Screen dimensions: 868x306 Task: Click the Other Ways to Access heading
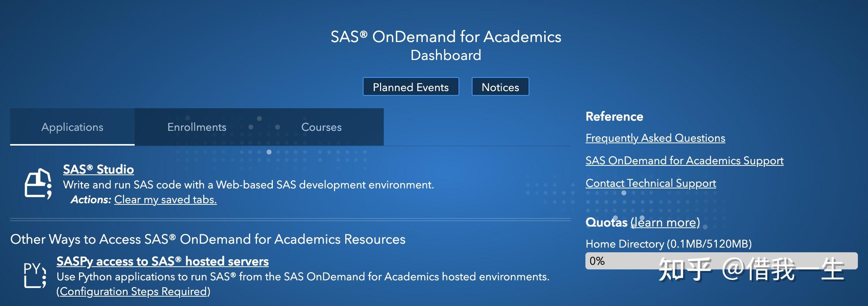point(208,239)
